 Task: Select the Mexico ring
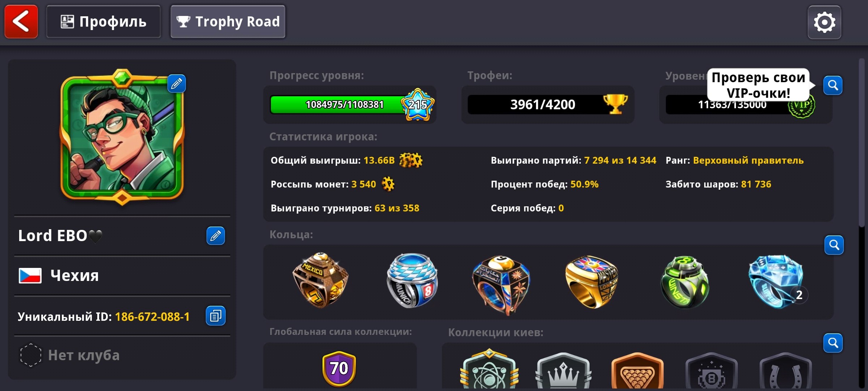point(320,280)
